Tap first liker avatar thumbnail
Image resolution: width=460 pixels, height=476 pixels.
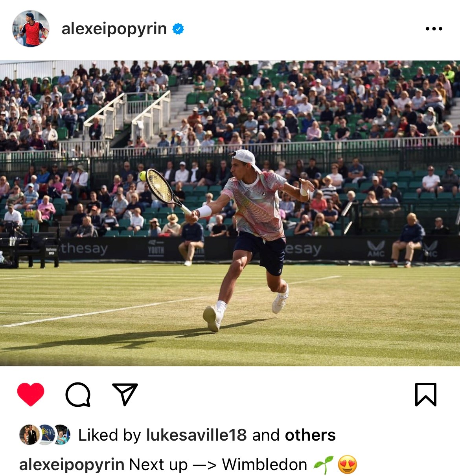[29, 435]
